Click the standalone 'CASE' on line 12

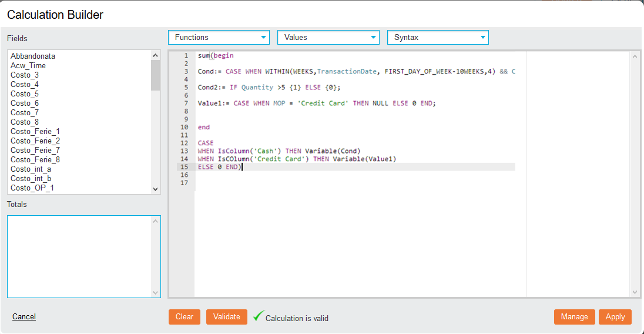(x=206, y=143)
